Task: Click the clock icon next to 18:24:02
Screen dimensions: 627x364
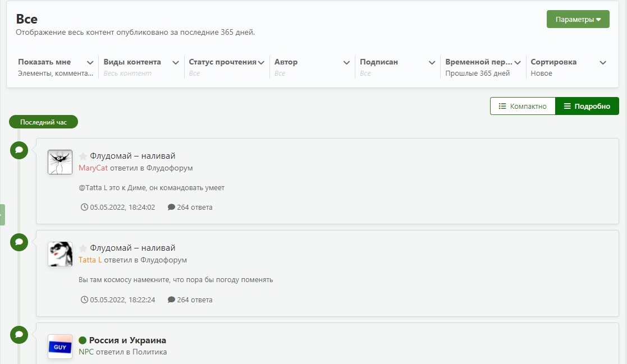Action: (84, 207)
